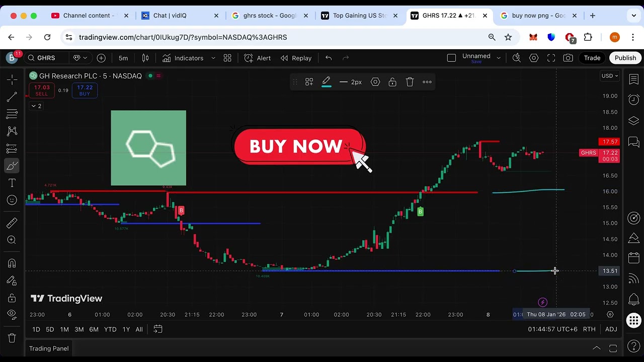This screenshot has width=644, height=362.
Task: Bookmark this page with star icon
Action: click(x=508, y=37)
